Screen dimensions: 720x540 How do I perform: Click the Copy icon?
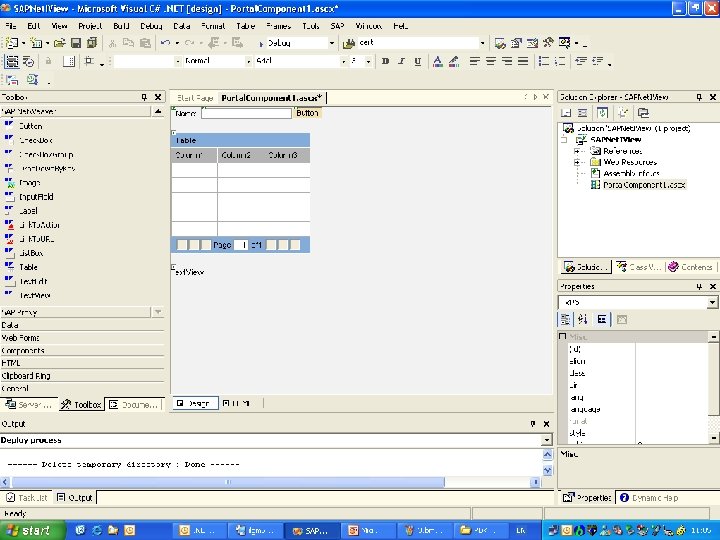[129, 43]
